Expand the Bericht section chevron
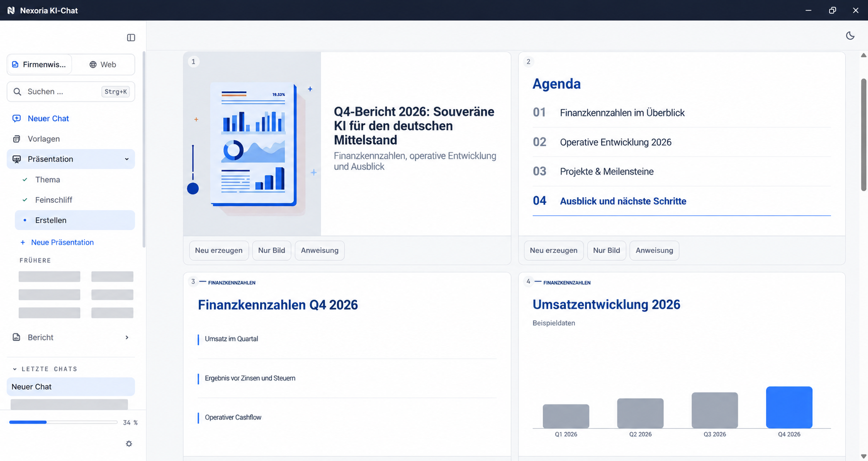The height and width of the screenshot is (461, 868). pyautogui.click(x=127, y=337)
